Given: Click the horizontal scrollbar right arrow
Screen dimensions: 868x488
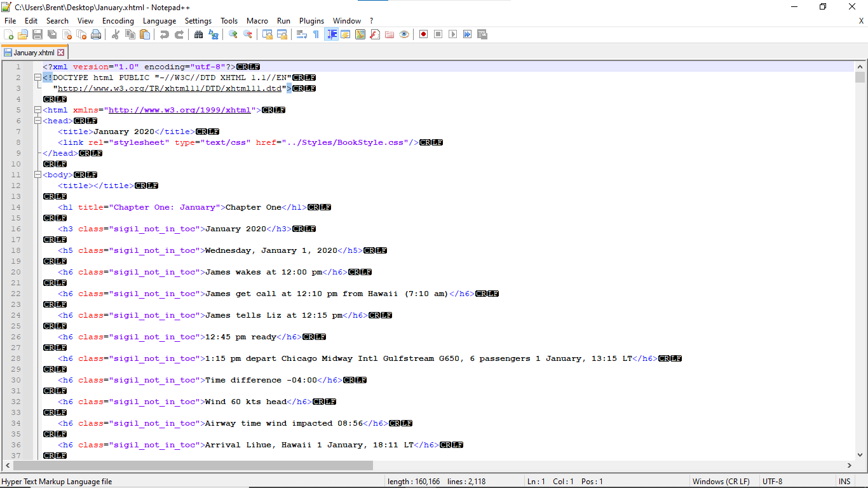Looking at the screenshot, I should pos(850,466).
